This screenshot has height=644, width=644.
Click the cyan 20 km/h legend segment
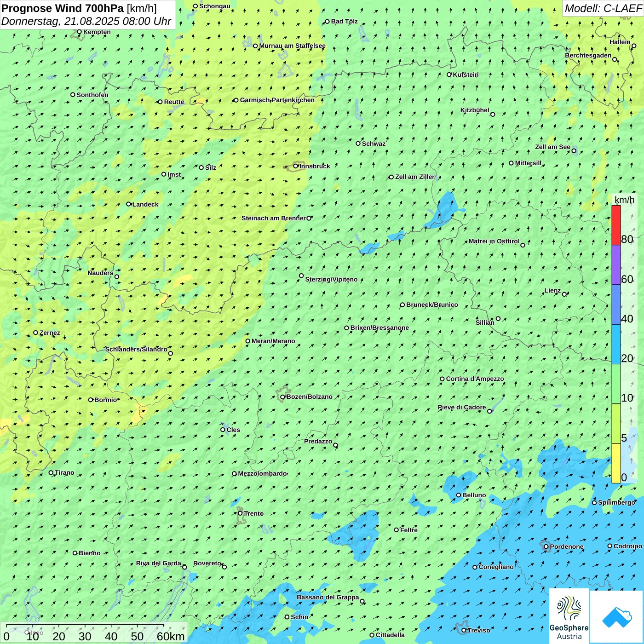coord(616,344)
